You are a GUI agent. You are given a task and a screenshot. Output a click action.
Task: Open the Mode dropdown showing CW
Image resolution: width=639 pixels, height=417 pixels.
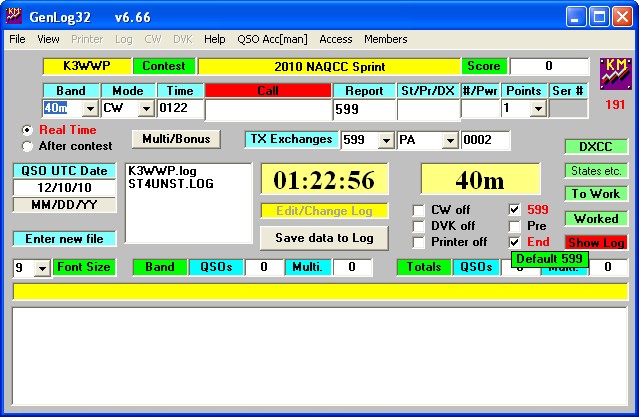click(x=145, y=109)
